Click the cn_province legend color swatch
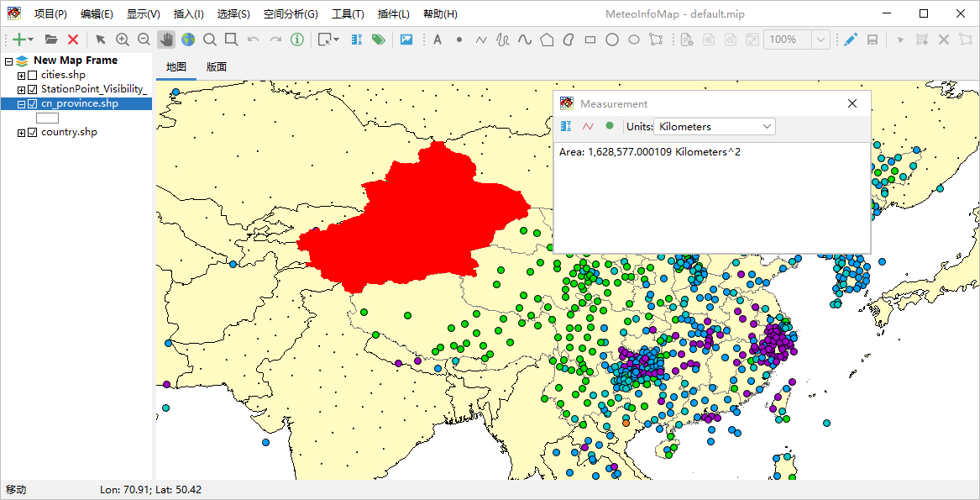Screen dimensions: 980x500 [x=48, y=118]
